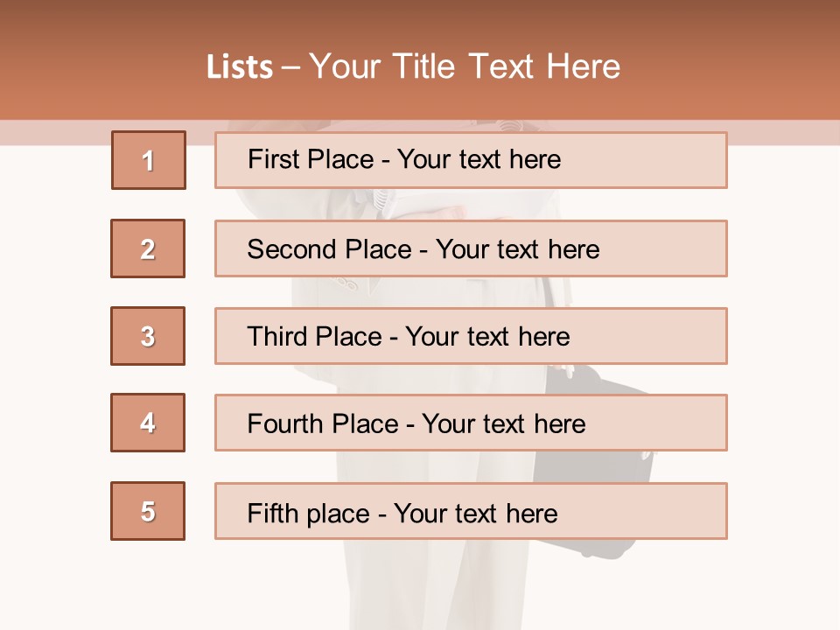Click empty brown header area left of title
The image size is (840, 630).
tap(101, 64)
